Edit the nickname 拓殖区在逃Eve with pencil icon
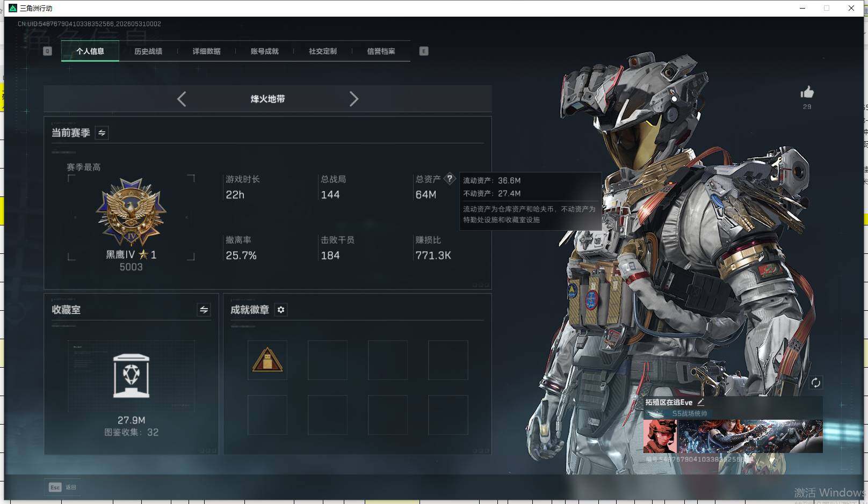Viewport: 868px width, 504px height. tap(700, 402)
